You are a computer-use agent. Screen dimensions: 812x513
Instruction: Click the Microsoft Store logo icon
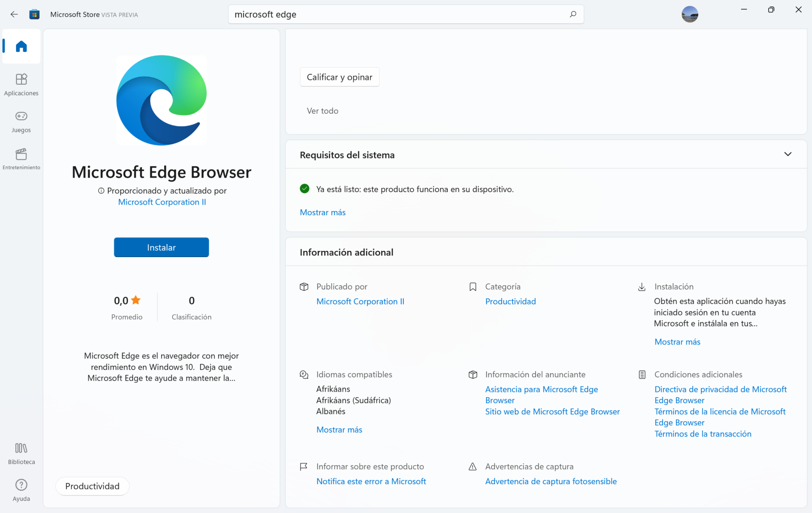click(x=34, y=14)
